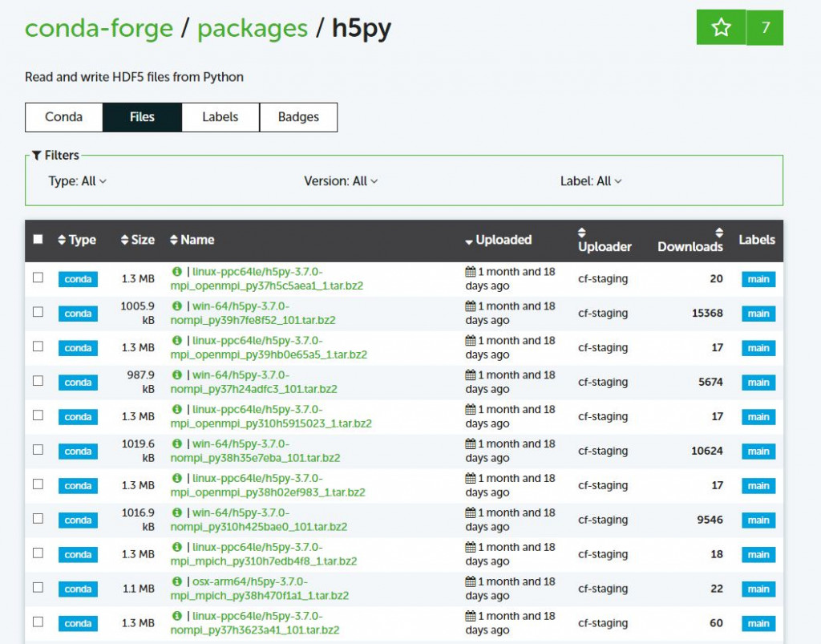
Task: Click info icon for py37h5c5aea1 file
Action: tap(177, 271)
